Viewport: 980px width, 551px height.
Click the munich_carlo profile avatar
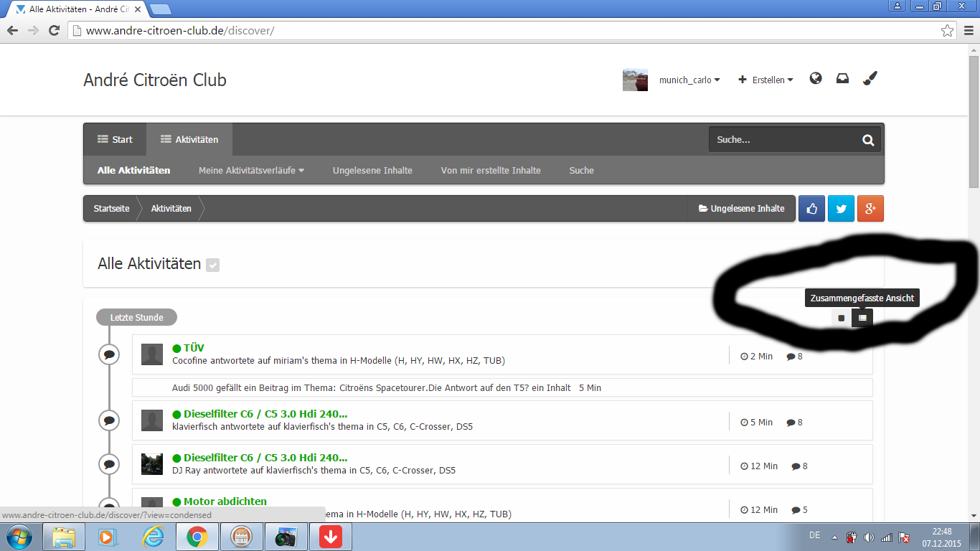point(636,80)
